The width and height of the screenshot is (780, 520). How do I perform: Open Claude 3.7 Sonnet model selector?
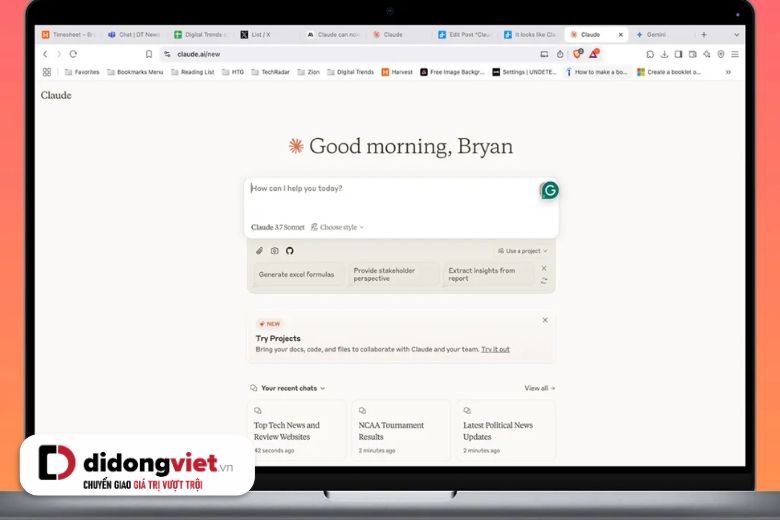pyautogui.click(x=278, y=227)
